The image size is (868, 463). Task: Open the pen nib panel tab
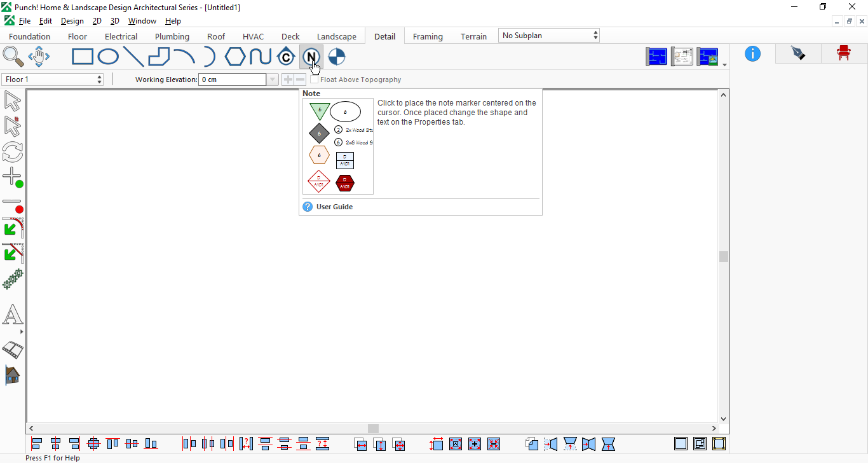pyautogui.click(x=798, y=53)
